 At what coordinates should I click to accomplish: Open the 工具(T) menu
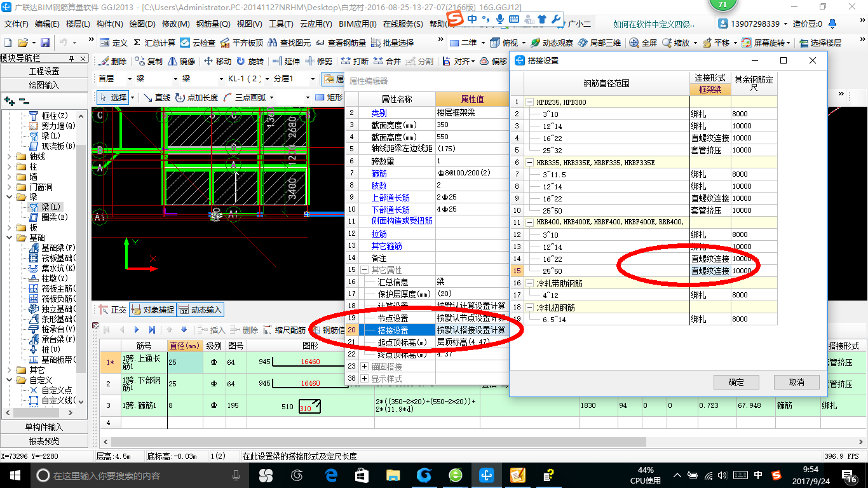[x=281, y=24]
